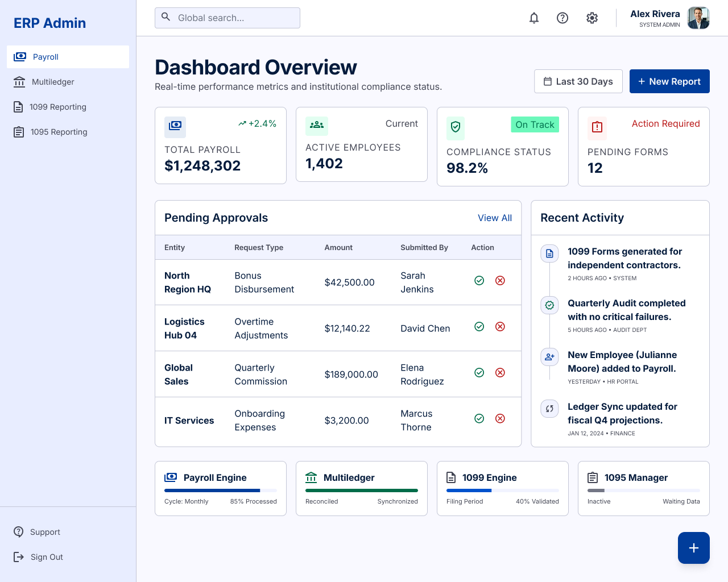This screenshot has width=728, height=582.
Task: Click the floating plus action button
Action: (x=694, y=548)
